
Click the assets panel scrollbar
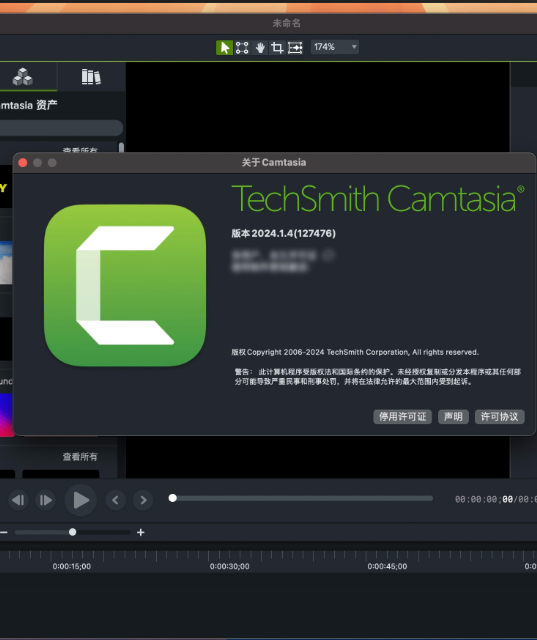coord(121,147)
